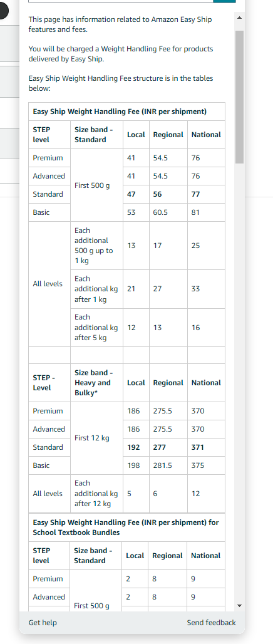Select the 60.5 Regional fee for Basic
The width and height of the screenshot is (273, 644).
coord(160,212)
